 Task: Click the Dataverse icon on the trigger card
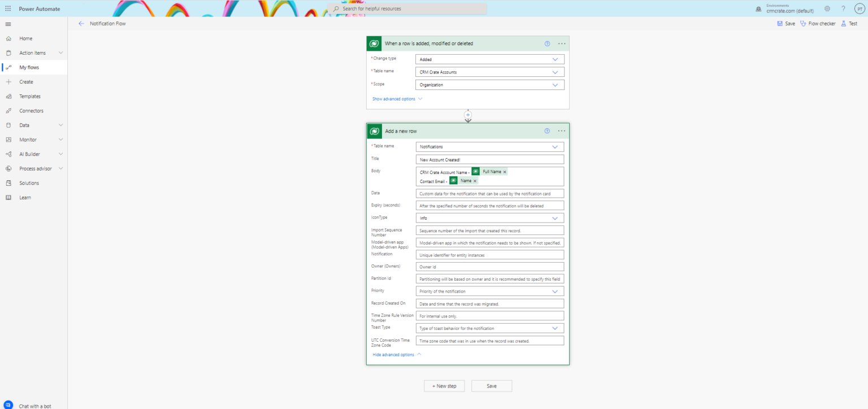[x=374, y=43]
